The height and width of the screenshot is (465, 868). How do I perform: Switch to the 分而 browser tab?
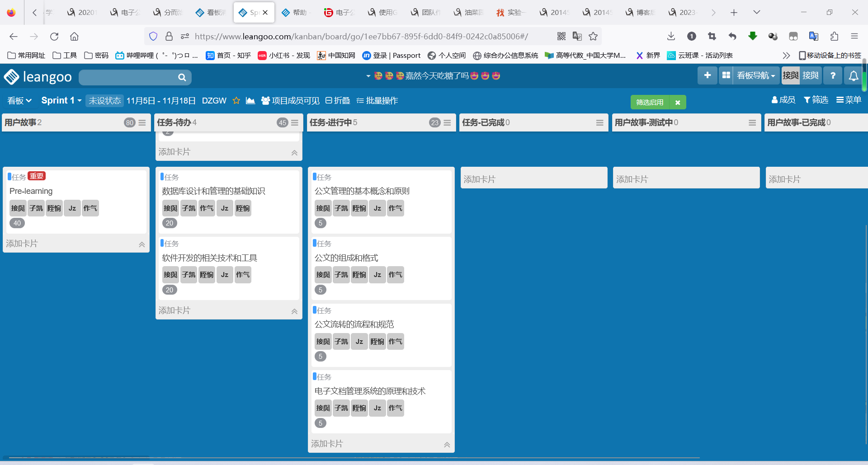click(x=167, y=12)
